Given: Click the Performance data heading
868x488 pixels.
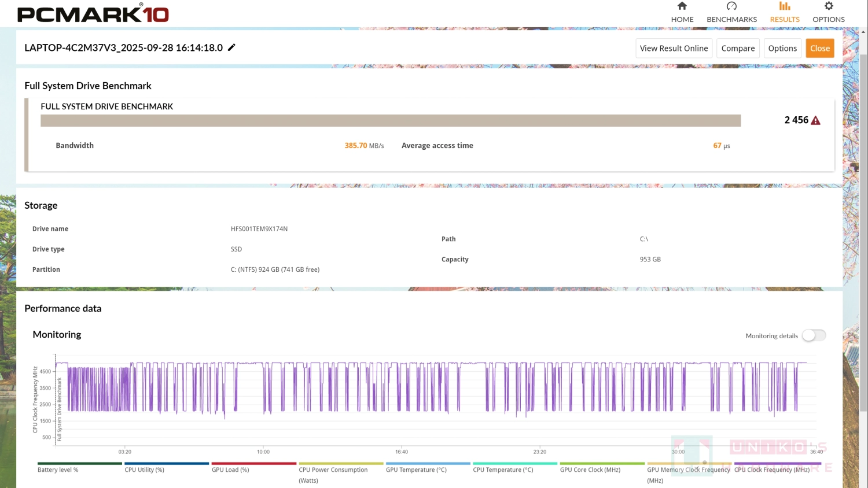Looking at the screenshot, I should (x=63, y=308).
